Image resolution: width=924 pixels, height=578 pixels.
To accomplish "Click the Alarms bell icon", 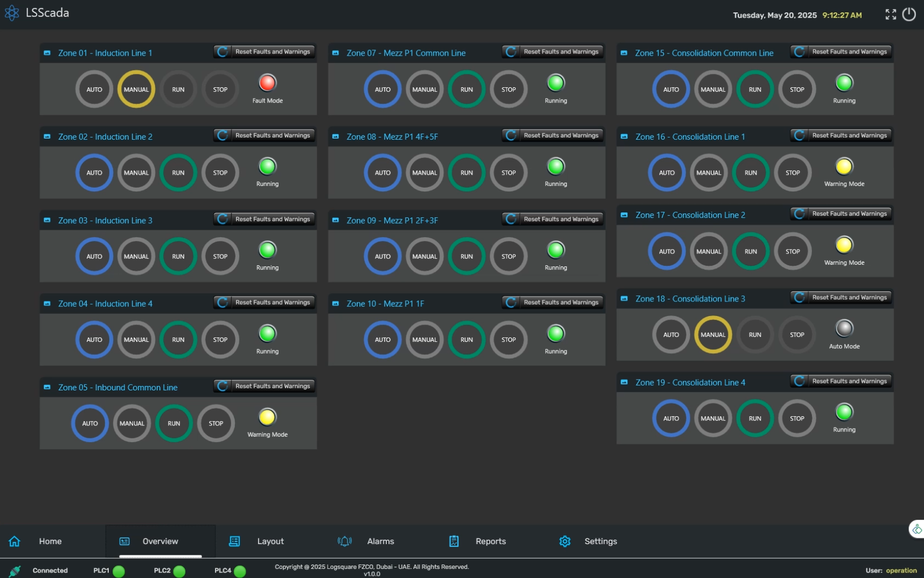I will click(x=345, y=541).
